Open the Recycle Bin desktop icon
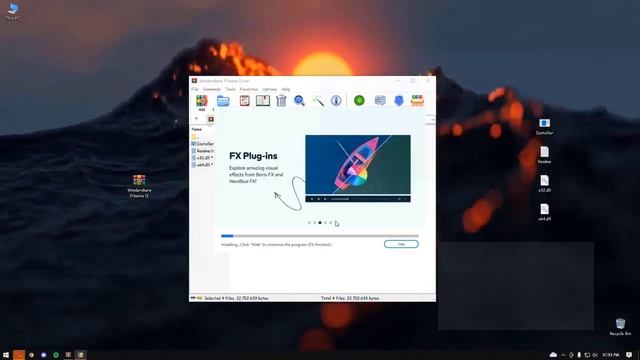Screen dimensions: 640x360 [620, 327]
